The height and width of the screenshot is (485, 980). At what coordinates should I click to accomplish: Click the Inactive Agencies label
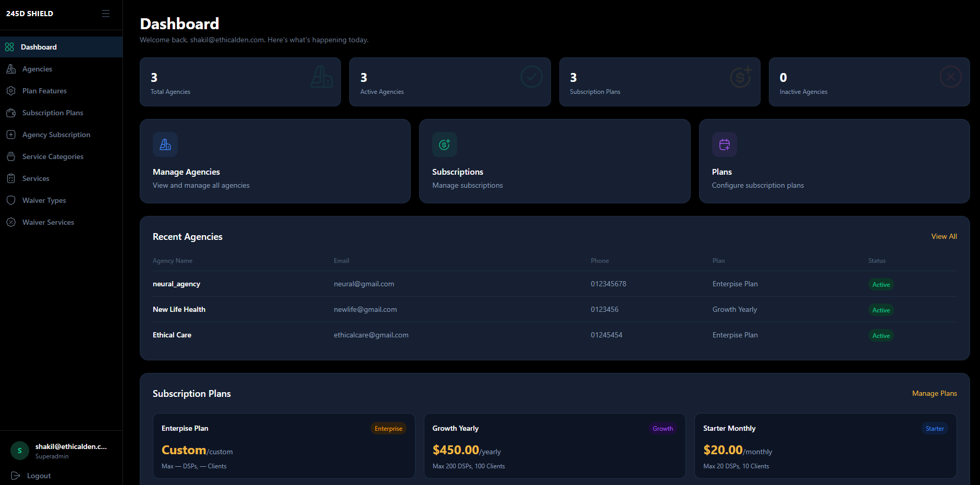[x=803, y=92]
